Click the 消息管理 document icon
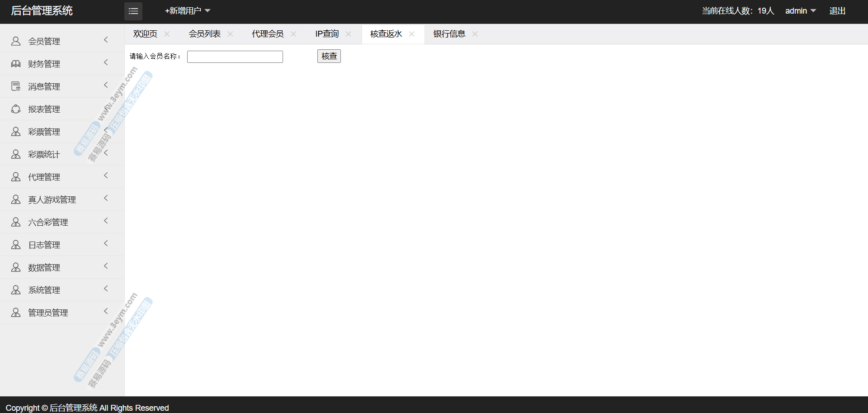Viewport: 868px width, 413px height. (x=16, y=86)
